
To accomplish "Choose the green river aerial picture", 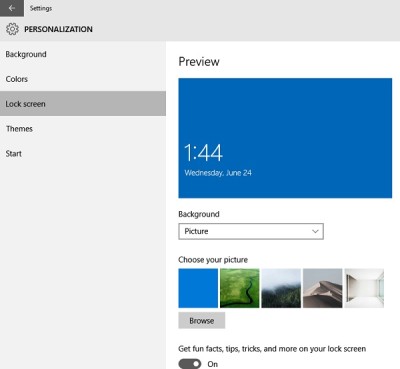I will click(239, 288).
